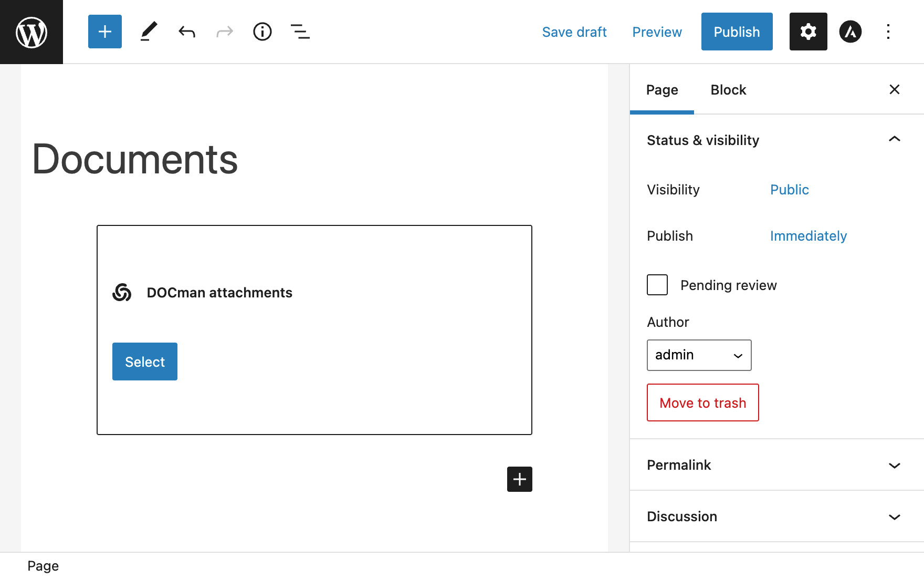Open the block inserter plus button

(x=105, y=32)
